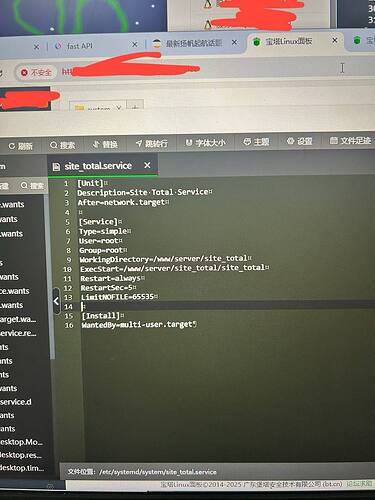Click the 不安全 security warning chip
Viewport: 375px width, 500px height.
tap(36, 72)
